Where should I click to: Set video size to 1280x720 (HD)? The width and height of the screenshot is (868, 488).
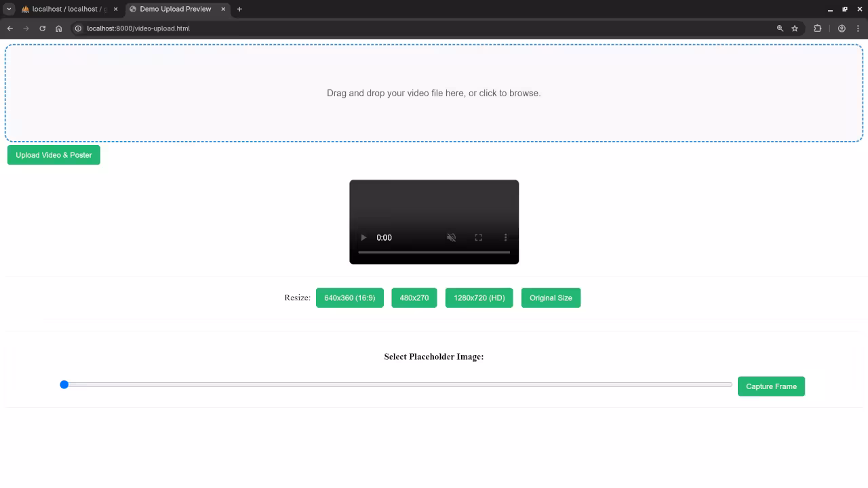[x=479, y=298]
